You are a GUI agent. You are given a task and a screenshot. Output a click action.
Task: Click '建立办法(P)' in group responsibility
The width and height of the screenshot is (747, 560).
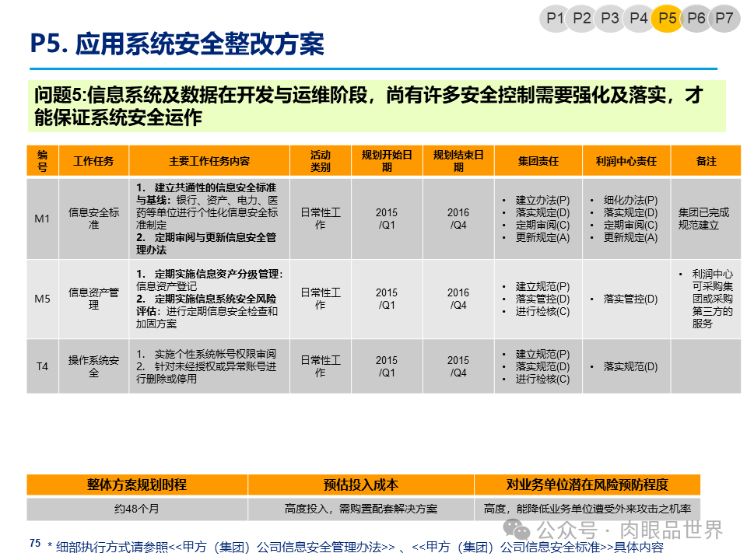coord(542,200)
